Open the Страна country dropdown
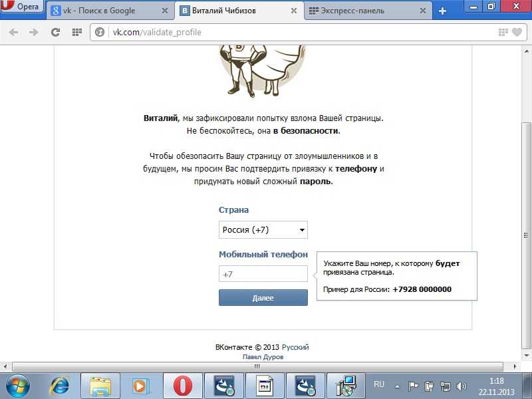The height and width of the screenshot is (399, 532). coord(263,229)
